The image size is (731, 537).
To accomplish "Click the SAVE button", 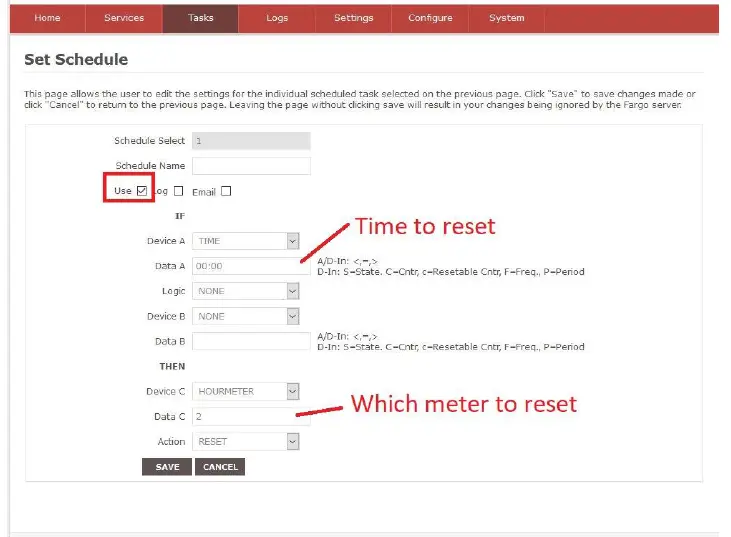I will click(167, 467).
